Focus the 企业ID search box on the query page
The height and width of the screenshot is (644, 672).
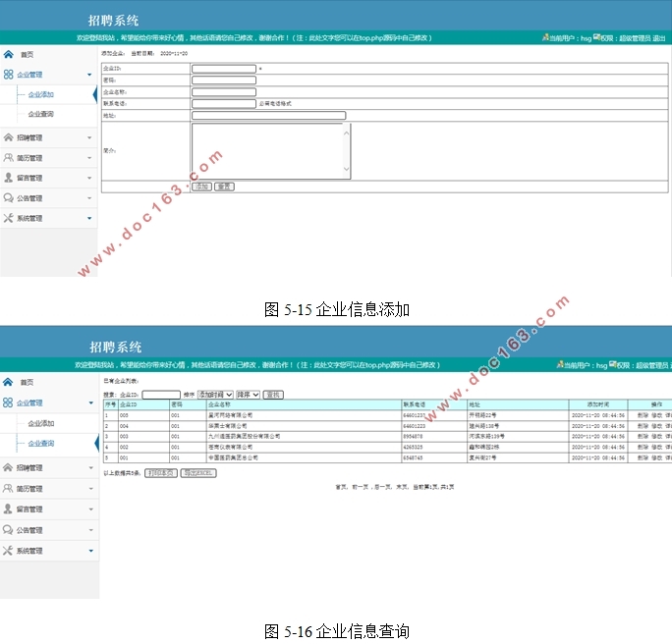click(x=161, y=395)
